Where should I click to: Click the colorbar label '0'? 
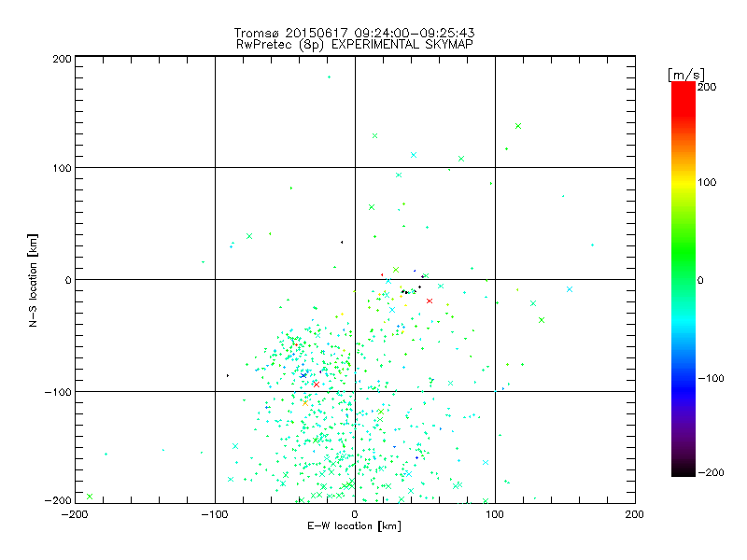pos(700,281)
